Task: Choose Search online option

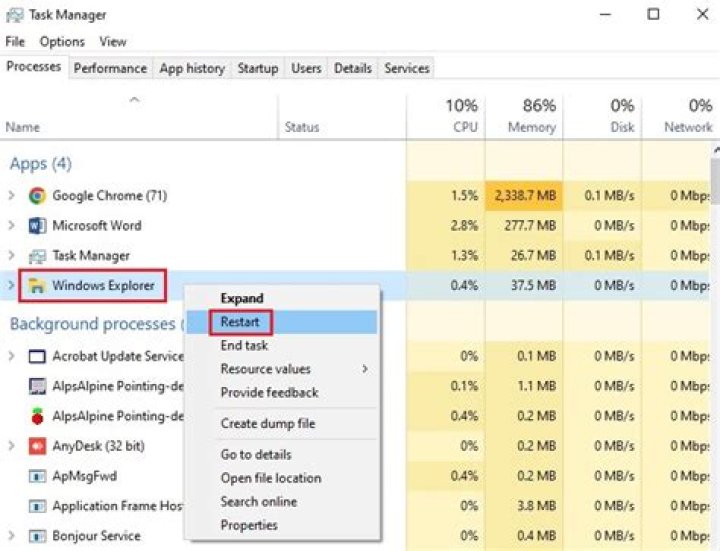Action: 282,502
